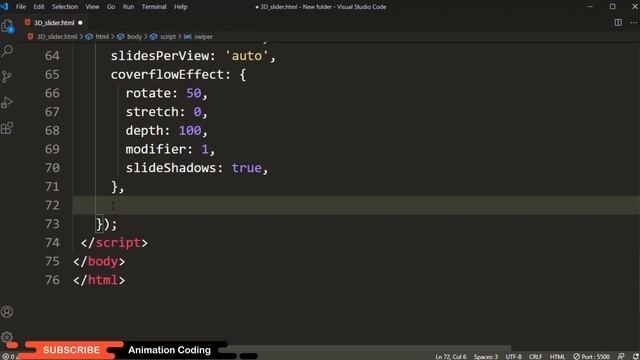Open the Help menu
Image resolution: width=640 pixels, height=360 pixels.
(x=180, y=7)
